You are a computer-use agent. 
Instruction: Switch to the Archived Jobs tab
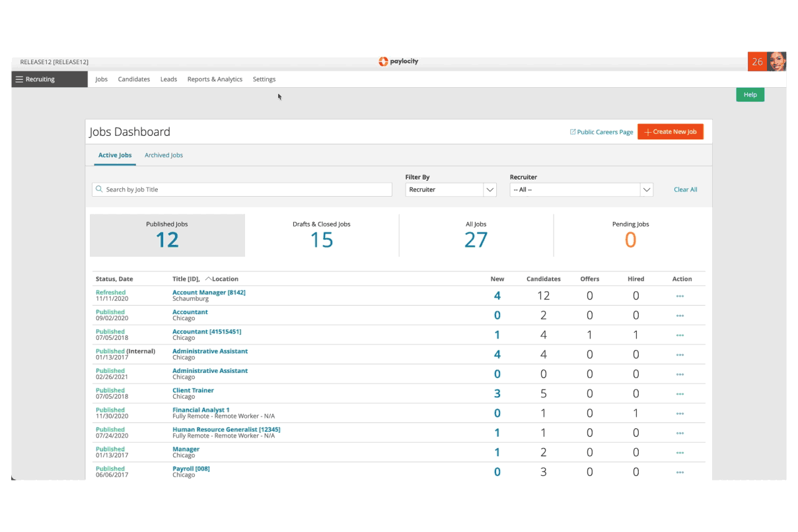pyautogui.click(x=164, y=155)
